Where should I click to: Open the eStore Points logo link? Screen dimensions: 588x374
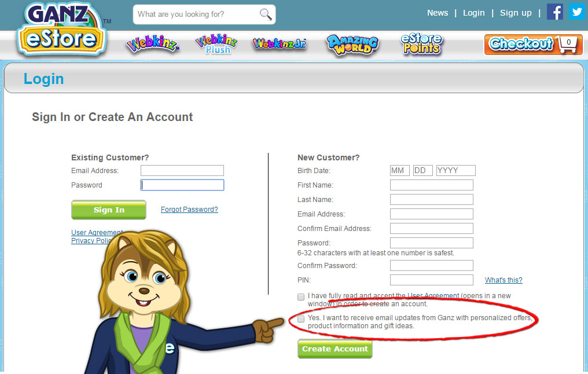coord(421,44)
